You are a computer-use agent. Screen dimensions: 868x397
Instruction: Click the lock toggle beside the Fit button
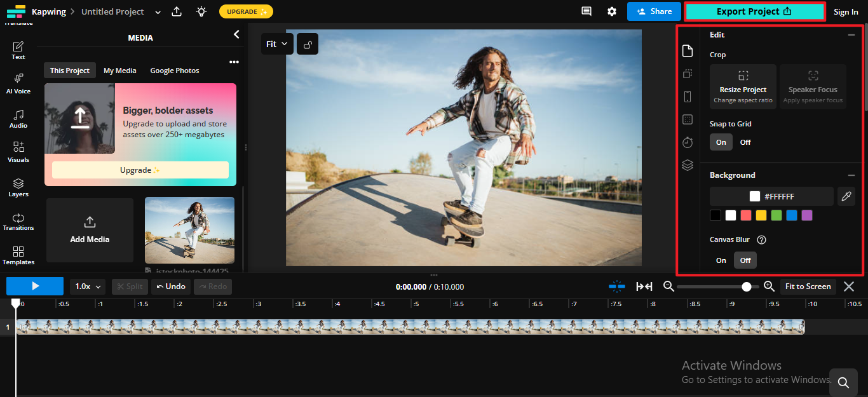(307, 43)
